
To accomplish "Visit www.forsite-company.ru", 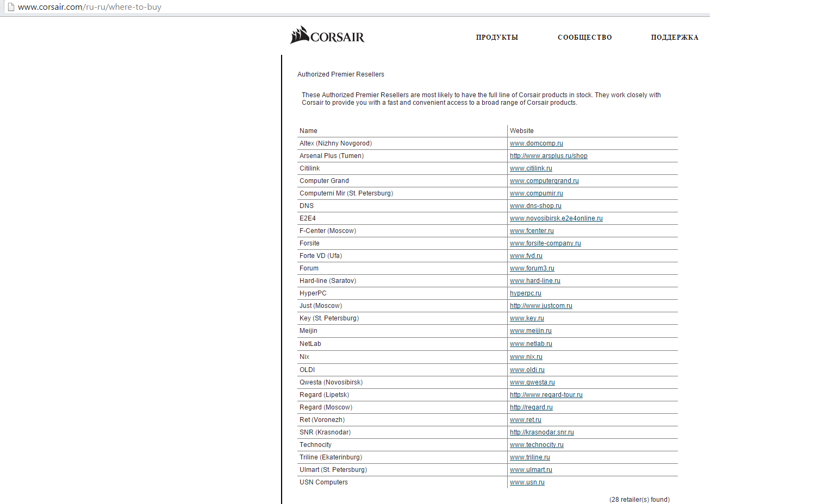I will (x=545, y=243).
